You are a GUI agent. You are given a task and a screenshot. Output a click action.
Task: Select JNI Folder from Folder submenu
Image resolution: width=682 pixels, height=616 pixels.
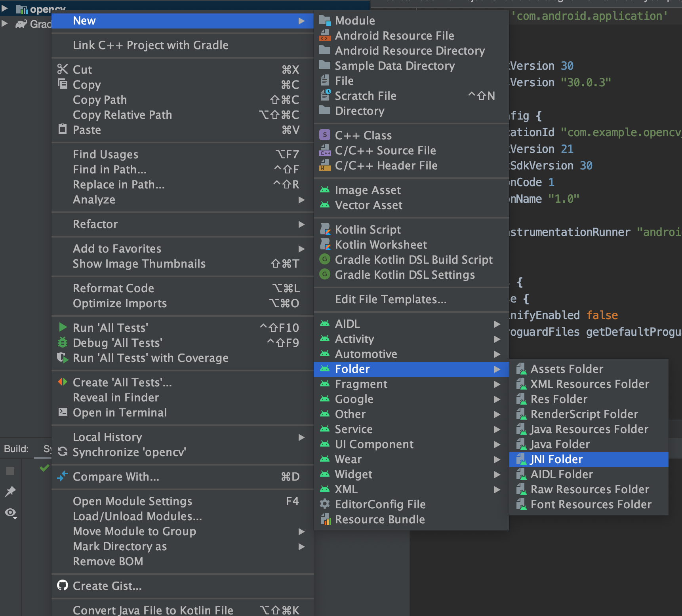point(589,459)
